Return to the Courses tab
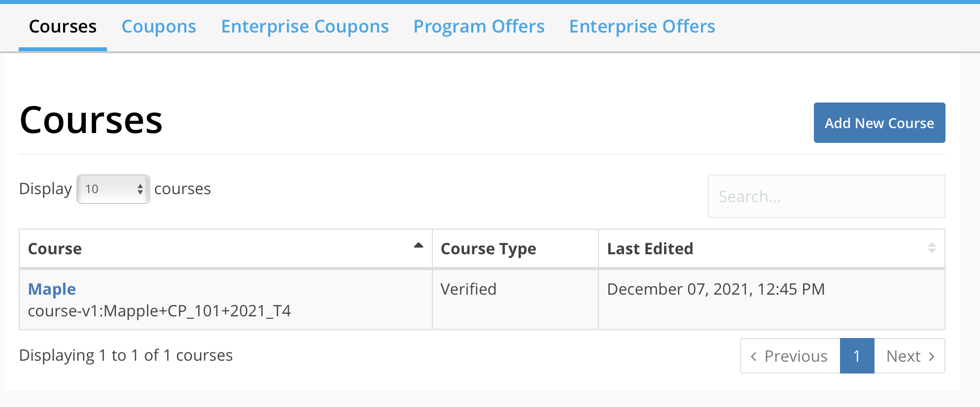Screen dimensions: 980x407 coord(62,26)
